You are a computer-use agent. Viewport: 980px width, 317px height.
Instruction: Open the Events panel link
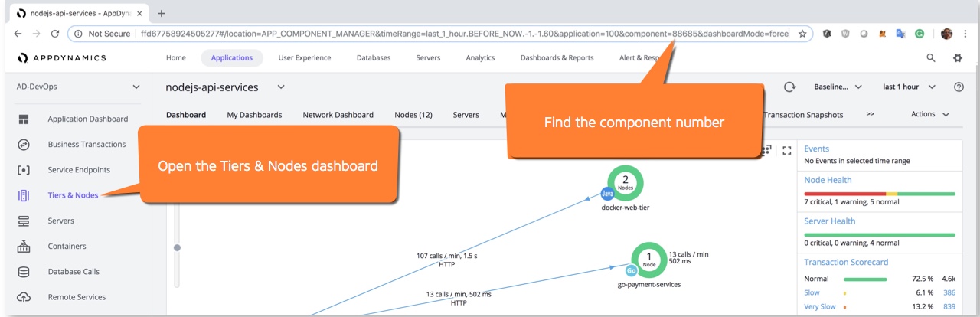coord(816,149)
